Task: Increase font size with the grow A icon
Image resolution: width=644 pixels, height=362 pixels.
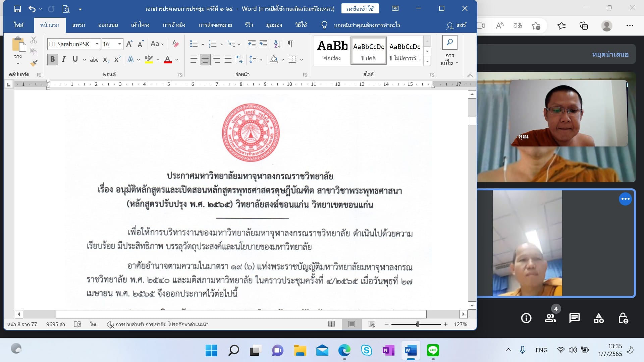Action: click(x=129, y=44)
